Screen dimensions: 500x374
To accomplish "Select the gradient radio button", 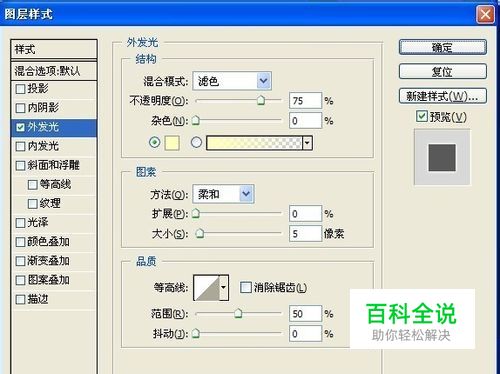I will 196,143.
